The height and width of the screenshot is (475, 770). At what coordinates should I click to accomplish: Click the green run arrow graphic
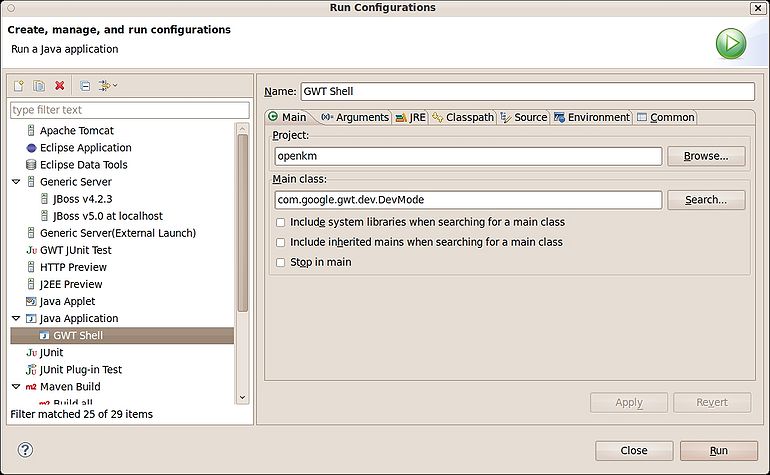731,44
